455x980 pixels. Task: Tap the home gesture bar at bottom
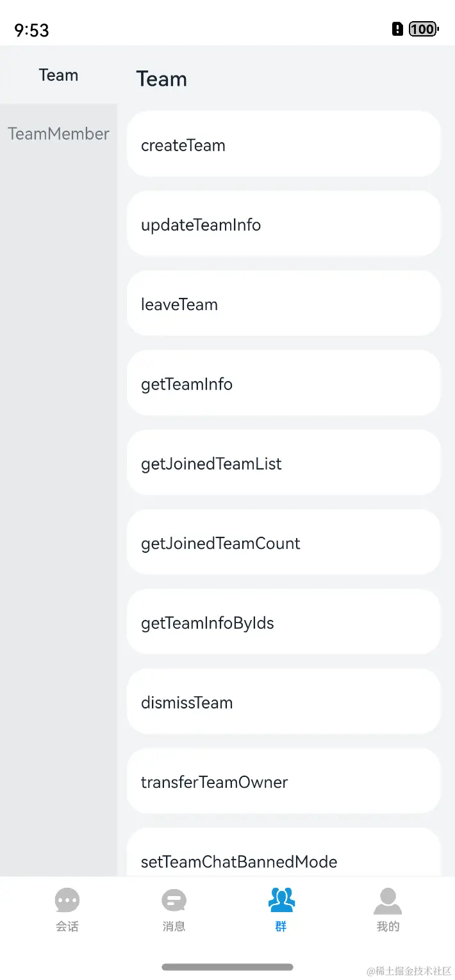[x=227, y=967]
